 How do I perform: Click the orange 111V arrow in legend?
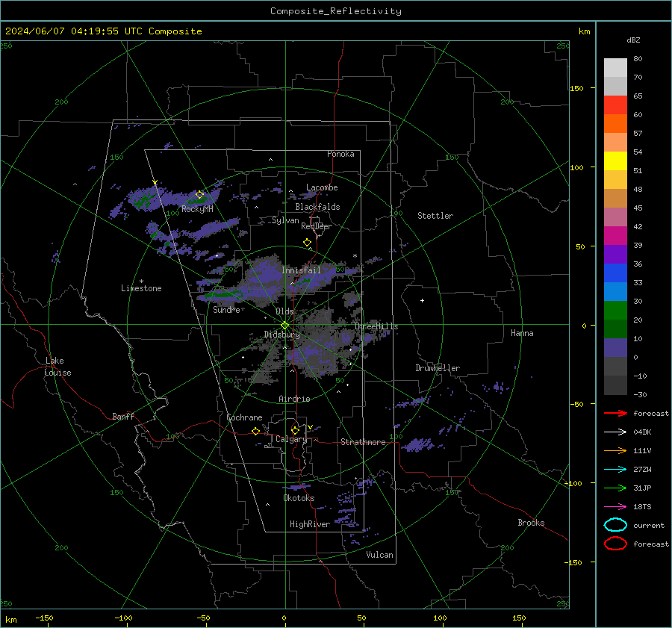tap(615, 450)
